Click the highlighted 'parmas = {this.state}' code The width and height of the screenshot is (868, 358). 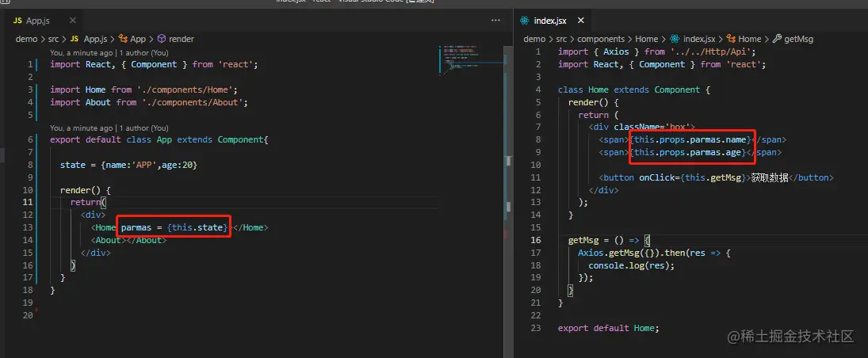[174, 227]
